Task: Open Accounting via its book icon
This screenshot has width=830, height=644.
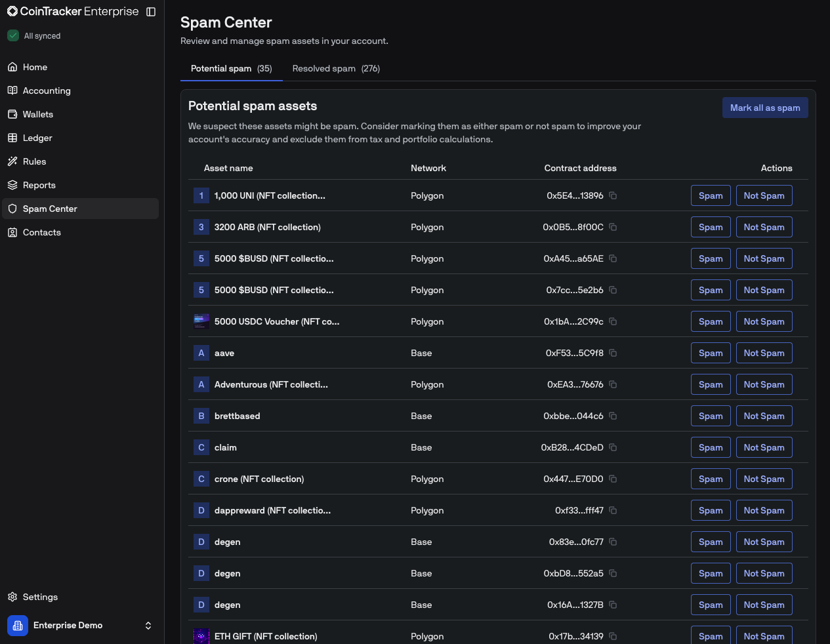Action: (12, 91)
